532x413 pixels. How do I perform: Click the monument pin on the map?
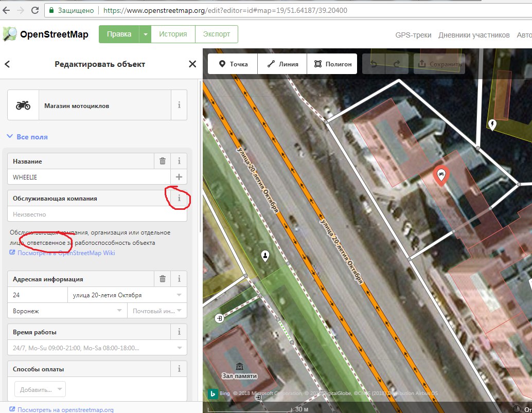tap(265, 256)
